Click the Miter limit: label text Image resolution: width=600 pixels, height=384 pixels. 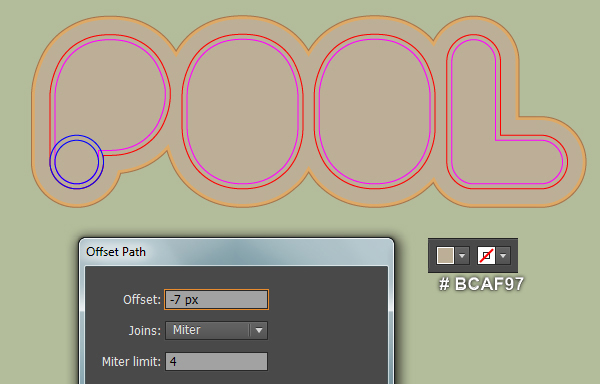click(x=131, y=361)
